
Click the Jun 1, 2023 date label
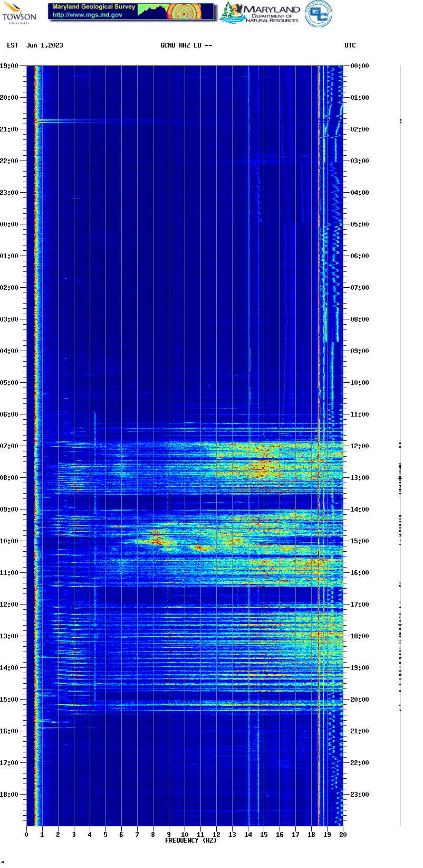tap(45, 45)
